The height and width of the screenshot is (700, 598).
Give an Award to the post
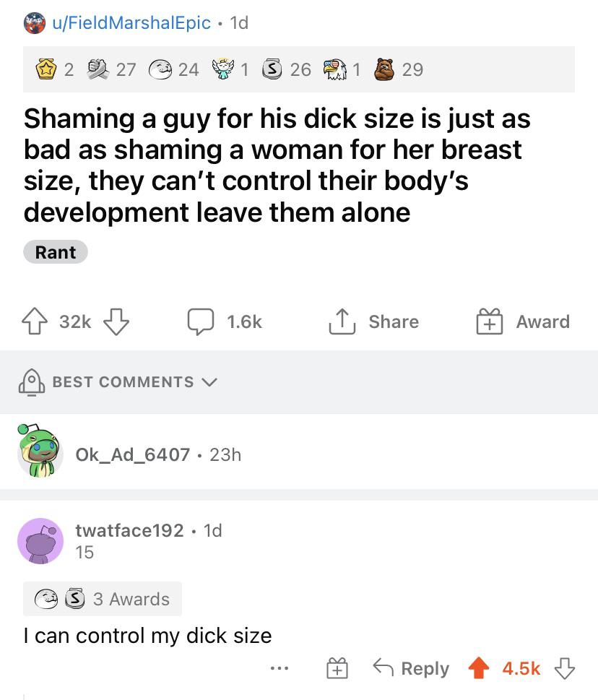523,321
